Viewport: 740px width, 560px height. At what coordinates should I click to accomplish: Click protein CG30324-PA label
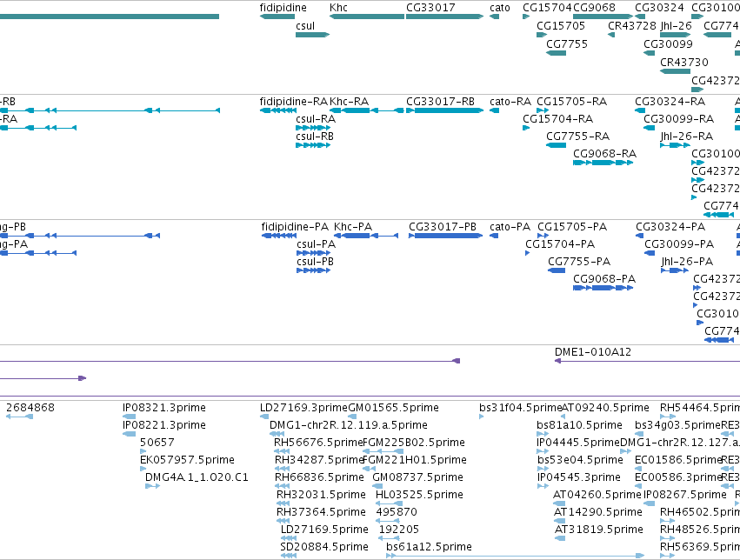[670, 227]
